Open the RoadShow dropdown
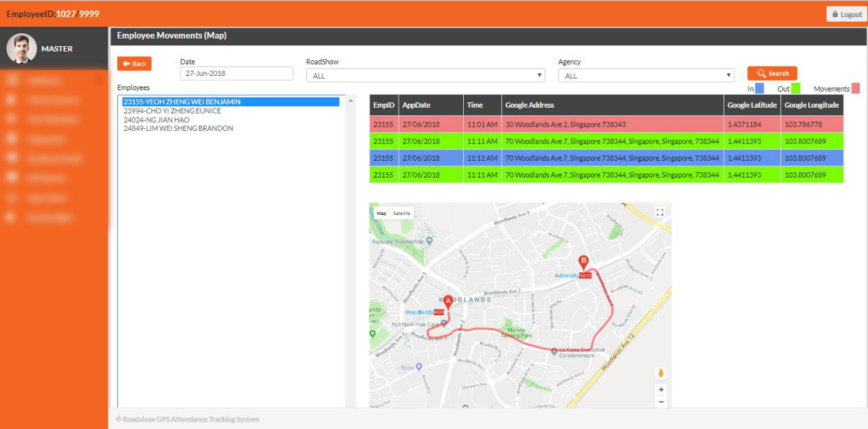This screenshot has height=429, width=868. (x=426, y=76)
